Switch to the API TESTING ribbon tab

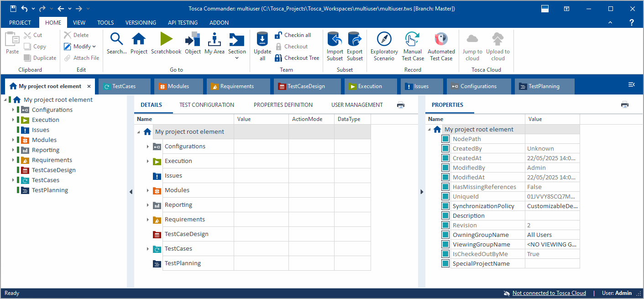183,22
